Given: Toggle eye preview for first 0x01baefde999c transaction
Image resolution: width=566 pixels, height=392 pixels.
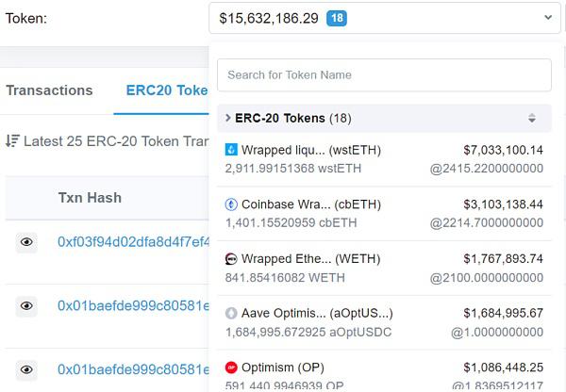Looking at the screenshot, I should pyautogui.click(x=26, y=306).
